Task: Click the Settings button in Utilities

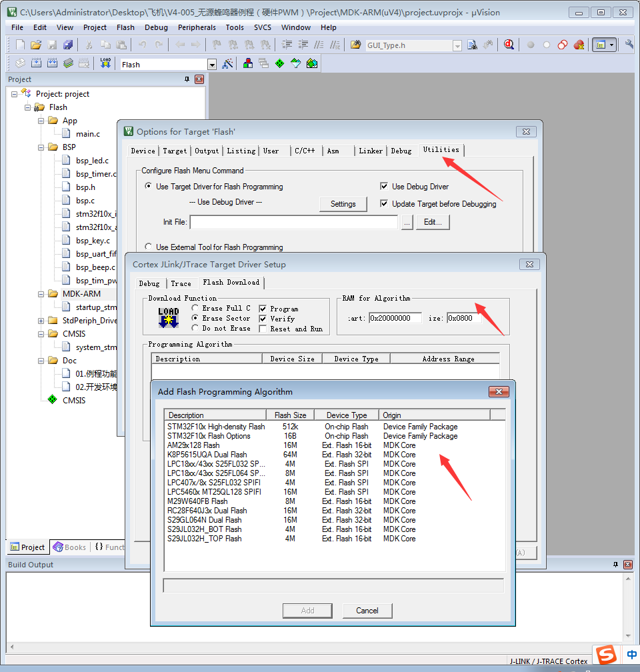Action: pos(343,204)
